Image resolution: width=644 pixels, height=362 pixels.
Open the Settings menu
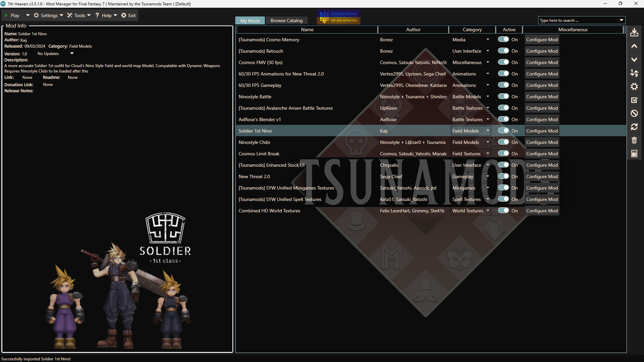click(x=48, y=15)
